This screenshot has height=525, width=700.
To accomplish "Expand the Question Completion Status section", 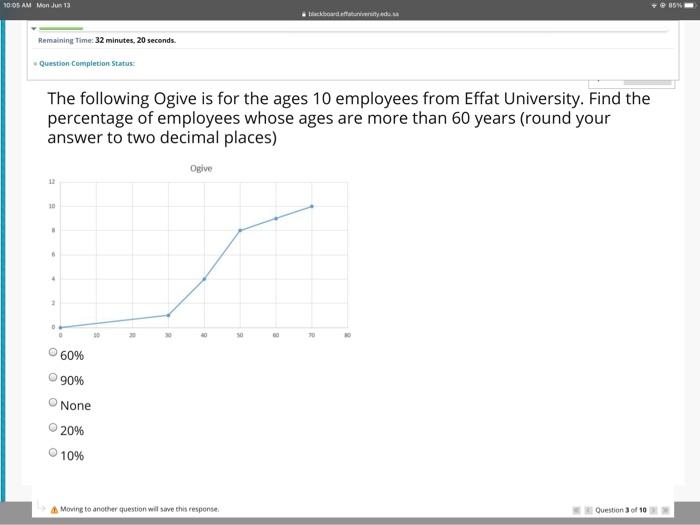I will (x=35, y=64).
